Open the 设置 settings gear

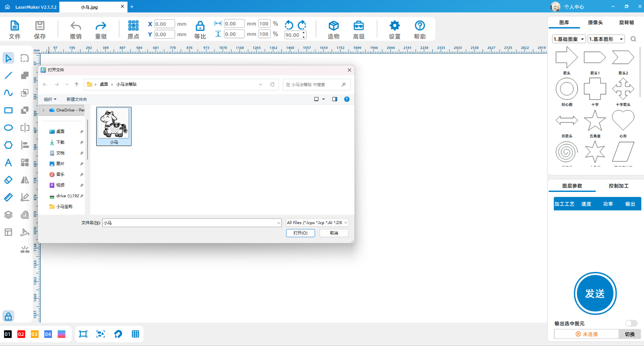pos(394,26)
